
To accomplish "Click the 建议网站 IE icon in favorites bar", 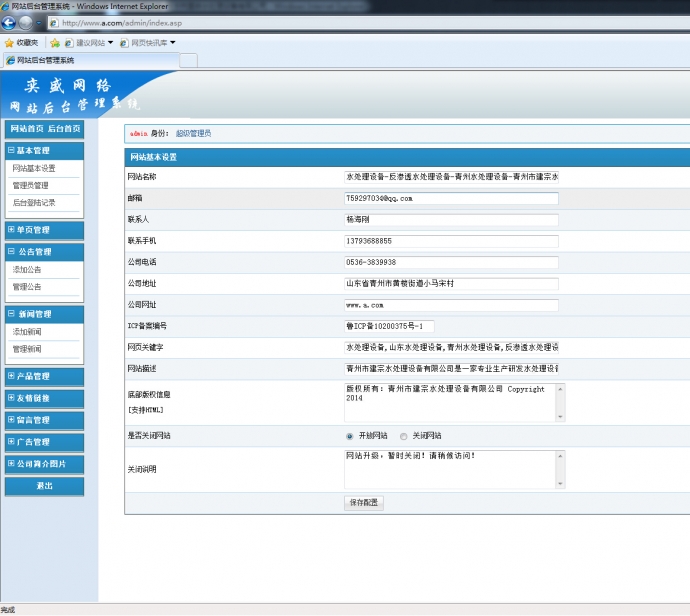I will click(69, 43).
